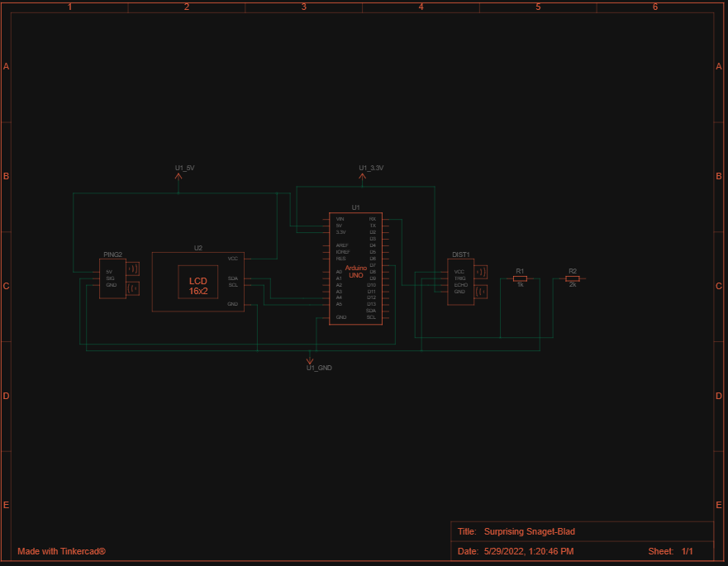This screenshot has width=728, height=566.
Task: Click the lower transducer symbol on PING2
Action: pos(132,288)
